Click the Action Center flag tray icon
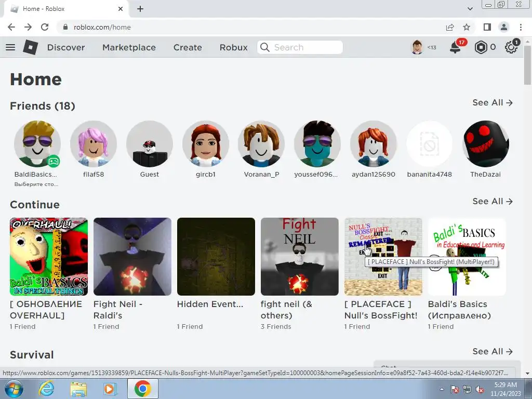Viewport: 532px width, 399px height. click(x=455, y=390)
